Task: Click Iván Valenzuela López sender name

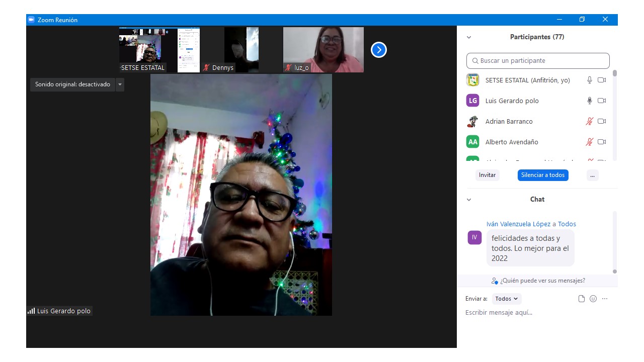Action: tap(518, 224)
